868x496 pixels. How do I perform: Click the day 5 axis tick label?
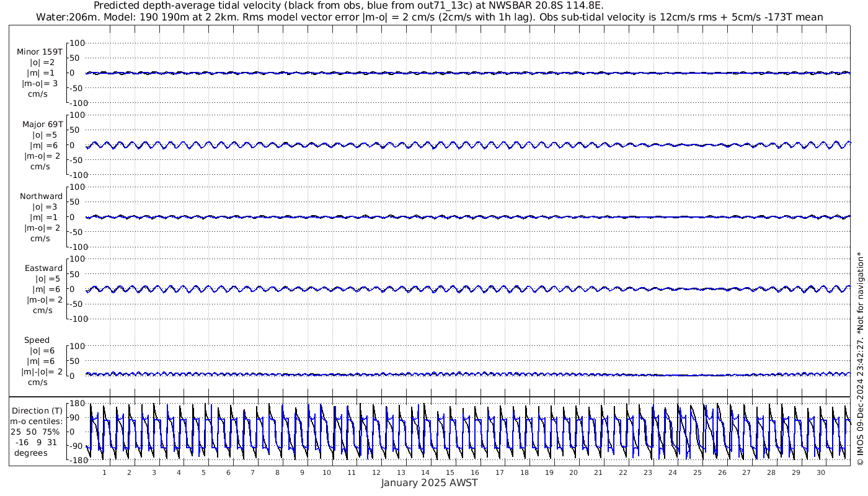coord(203,472)
